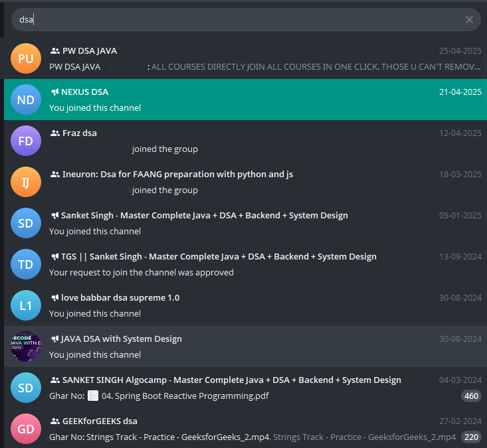This screenshot has width=487, height=448.
Task: Click JAVA DSA with System Design thumbnail
Action: click(x=26, y=346)
